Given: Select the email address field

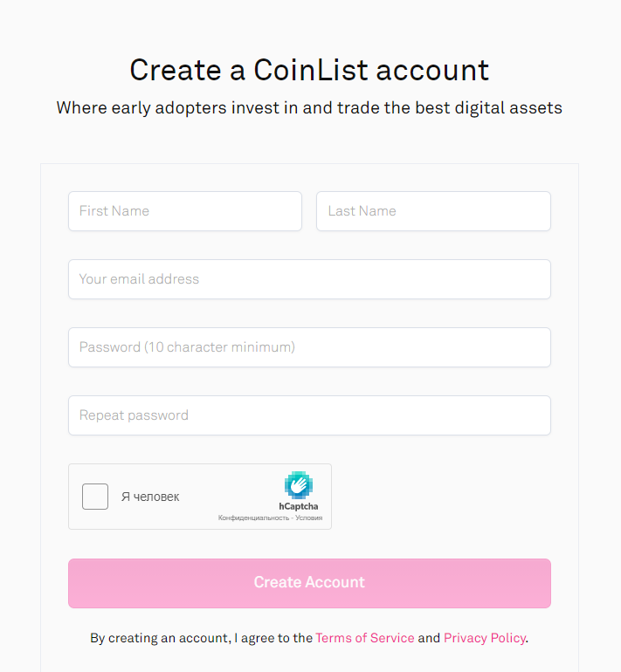Looking at the screenshot, I should (309, 279).
